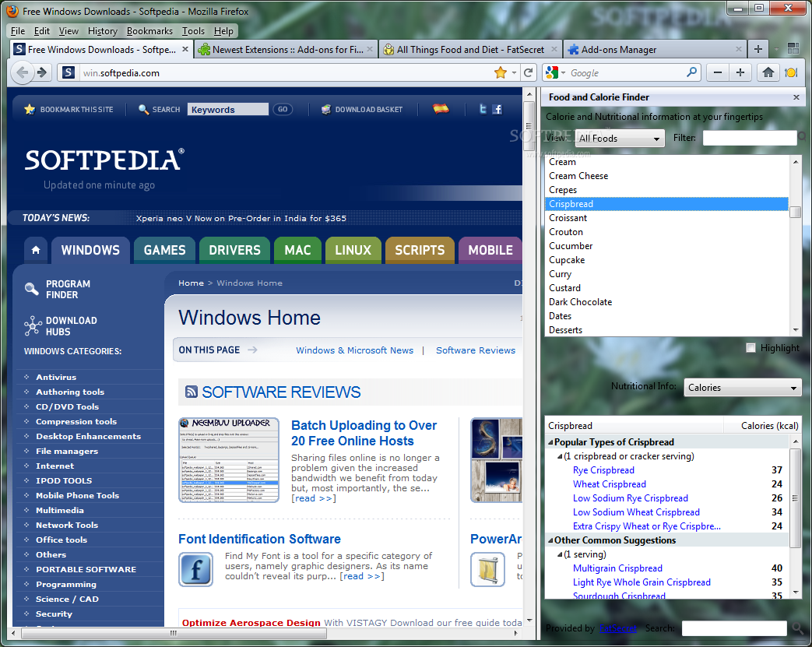Select Dark Chocolate in the food list

click(x=666, y=302)
